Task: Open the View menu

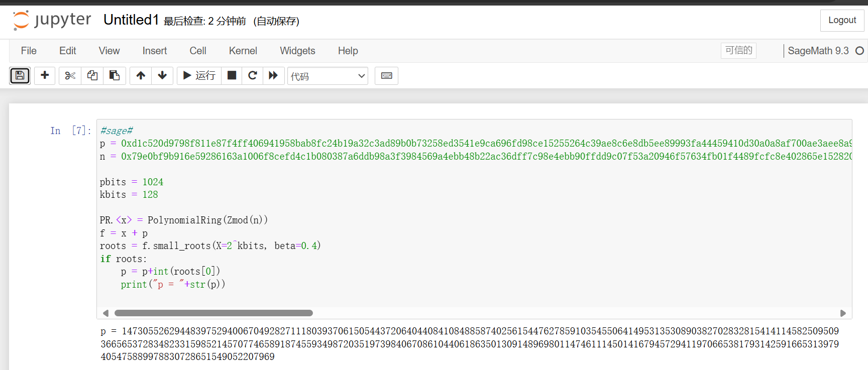Action: tap(109, 51)
